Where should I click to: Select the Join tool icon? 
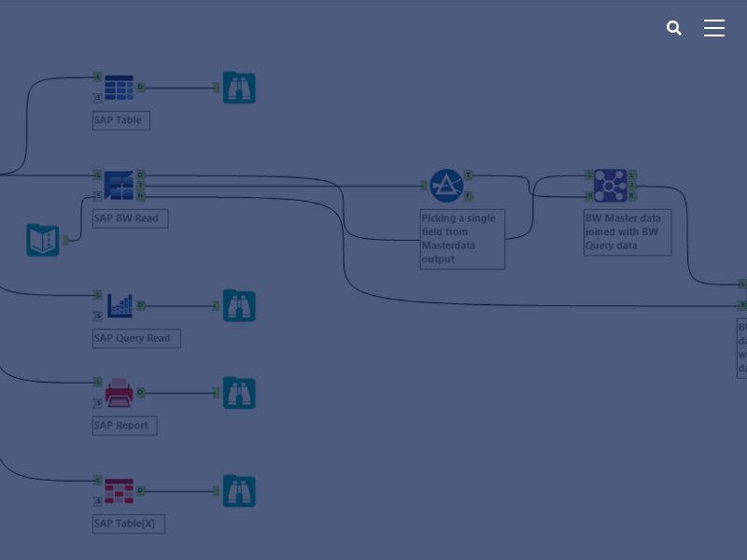coord(610,185)
